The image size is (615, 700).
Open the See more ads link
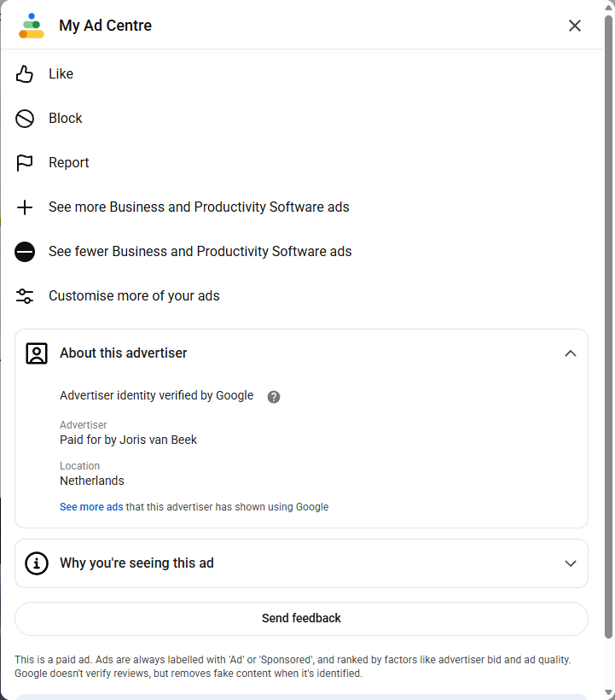(91, 507)
